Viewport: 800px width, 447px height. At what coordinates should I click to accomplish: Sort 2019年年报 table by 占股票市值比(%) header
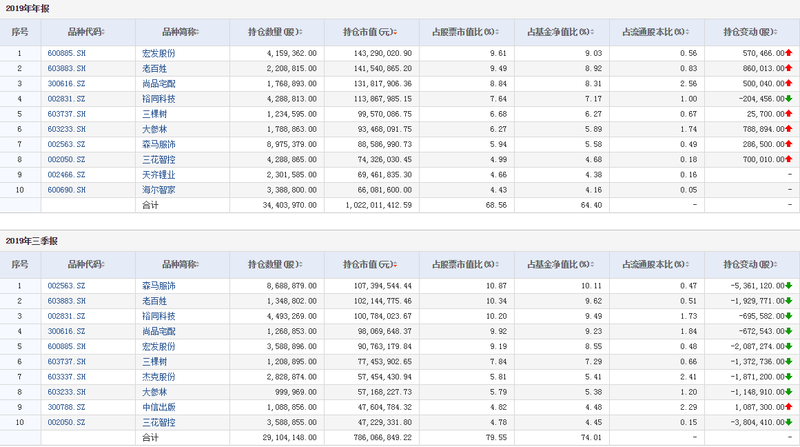click(465, 32)
